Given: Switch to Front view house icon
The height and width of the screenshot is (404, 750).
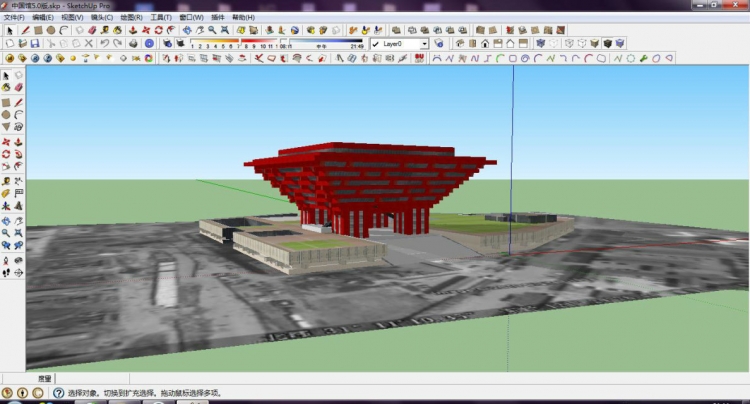Looking at the screenshot, I should tap(485, 44).
